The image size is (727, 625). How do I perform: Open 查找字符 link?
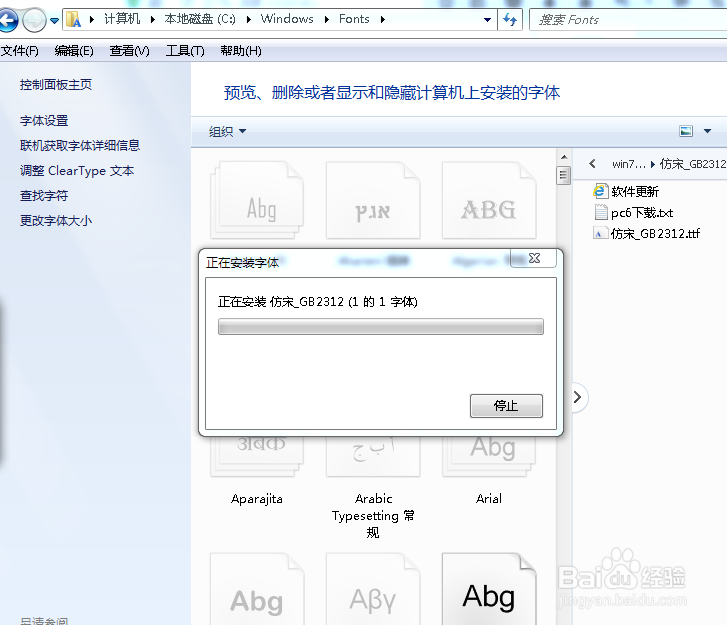pyautogui.click(x=44, y=196)
